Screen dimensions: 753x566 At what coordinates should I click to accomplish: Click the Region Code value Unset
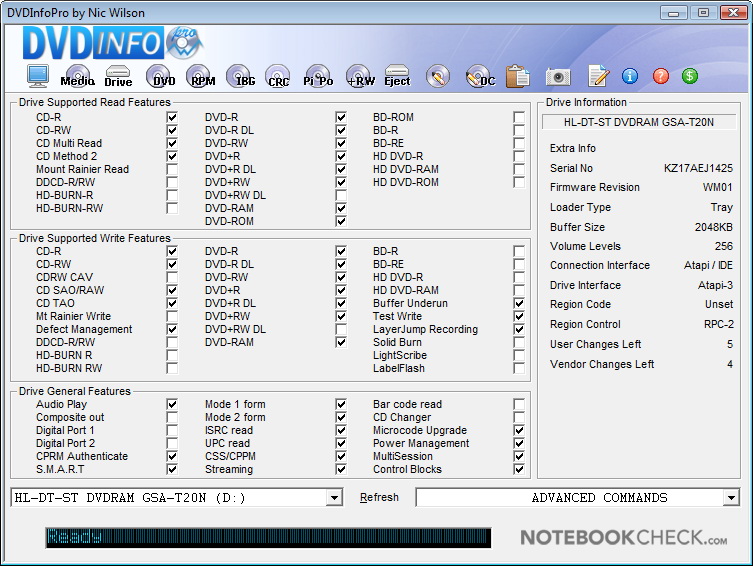click(719, 304)
